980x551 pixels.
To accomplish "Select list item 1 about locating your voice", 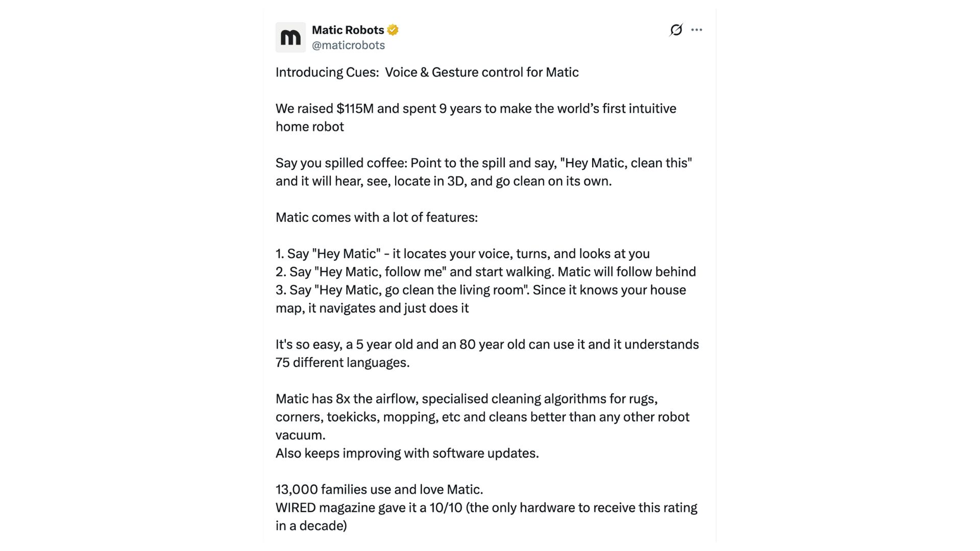I will (x=462, y=254).
